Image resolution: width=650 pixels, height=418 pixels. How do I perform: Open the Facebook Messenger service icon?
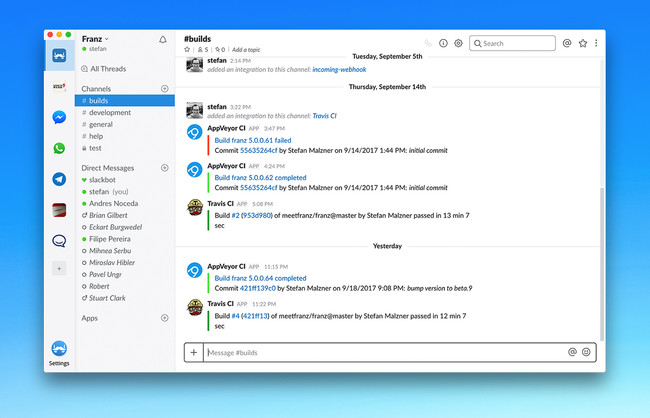pyautogui.click(x=59, y=117)
